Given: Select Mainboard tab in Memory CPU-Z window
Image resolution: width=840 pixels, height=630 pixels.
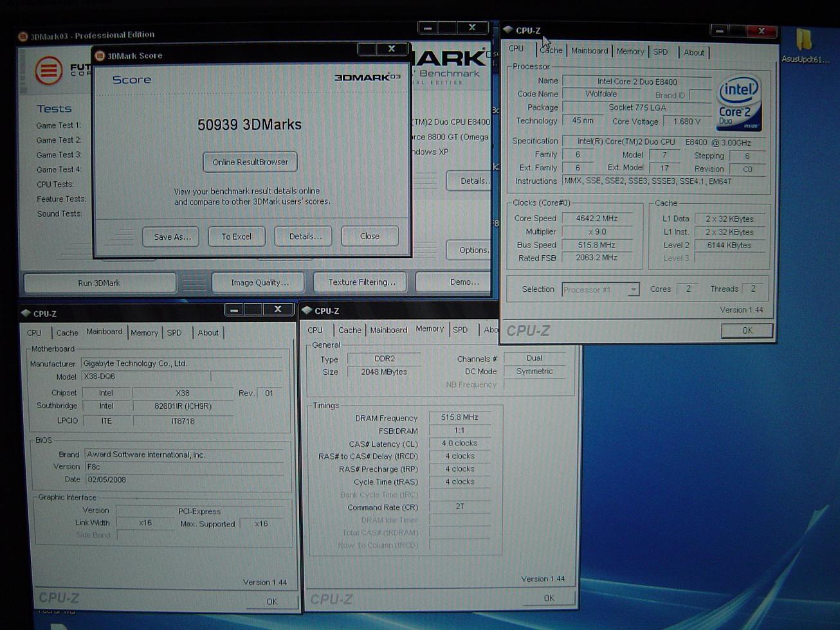Looking at the screenshot, I should (388, 330).
